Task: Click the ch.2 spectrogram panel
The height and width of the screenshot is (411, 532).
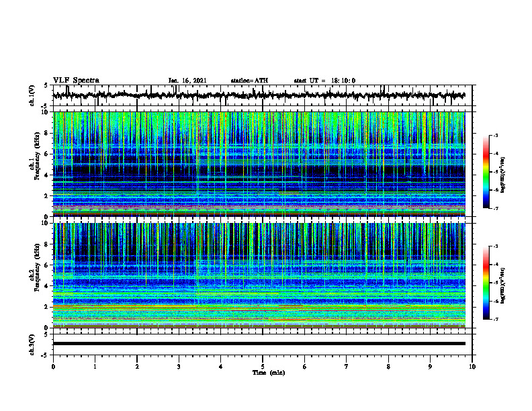Action: (259, 275)
